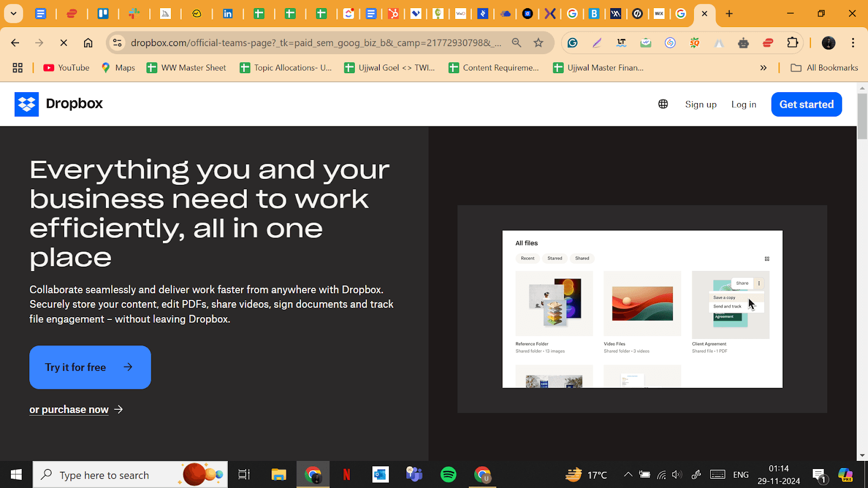This screenshot has height=488, width=868.
Task: Click the Dropbox logo in the header
Action: [59, 104]
